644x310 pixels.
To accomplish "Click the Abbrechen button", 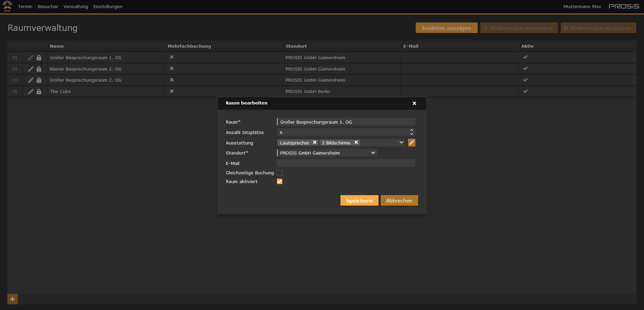I will pyautogui.click(x=399, y=201).
